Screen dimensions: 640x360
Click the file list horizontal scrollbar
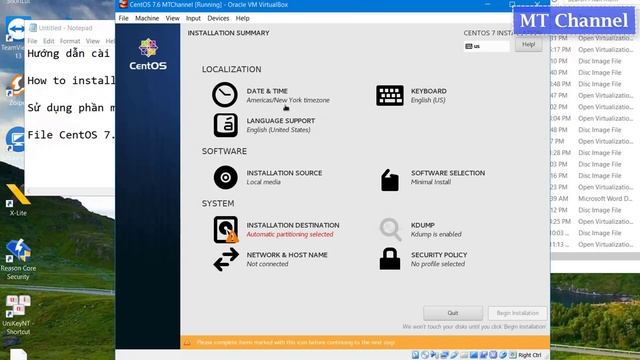point(595,256)
